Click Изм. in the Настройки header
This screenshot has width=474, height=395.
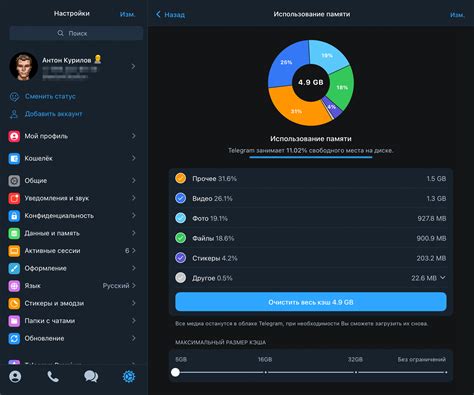pyautogui.click(x=127, y=14)
